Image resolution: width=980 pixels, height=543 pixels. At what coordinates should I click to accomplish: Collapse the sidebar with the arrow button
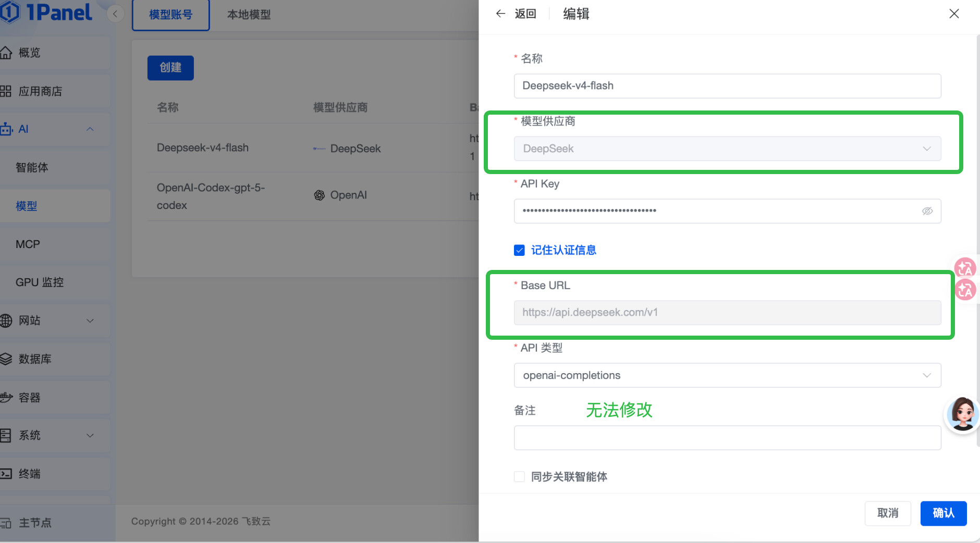click(x=115, y=14)
